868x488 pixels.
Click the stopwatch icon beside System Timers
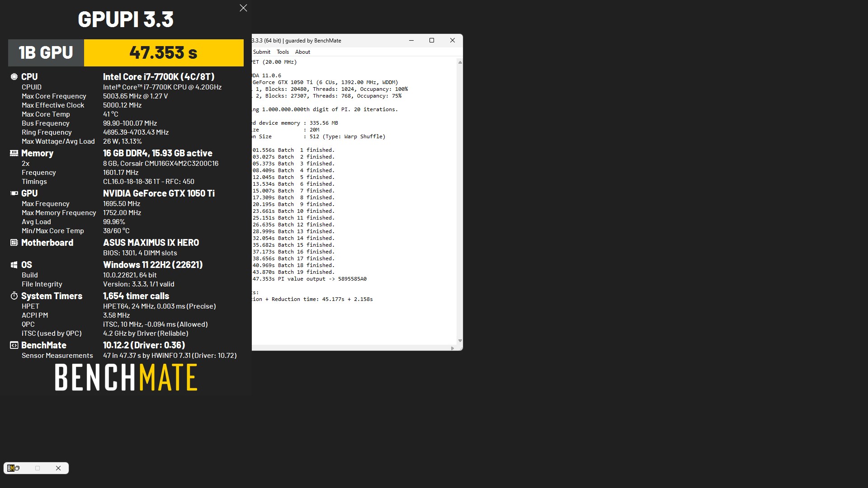14,296
